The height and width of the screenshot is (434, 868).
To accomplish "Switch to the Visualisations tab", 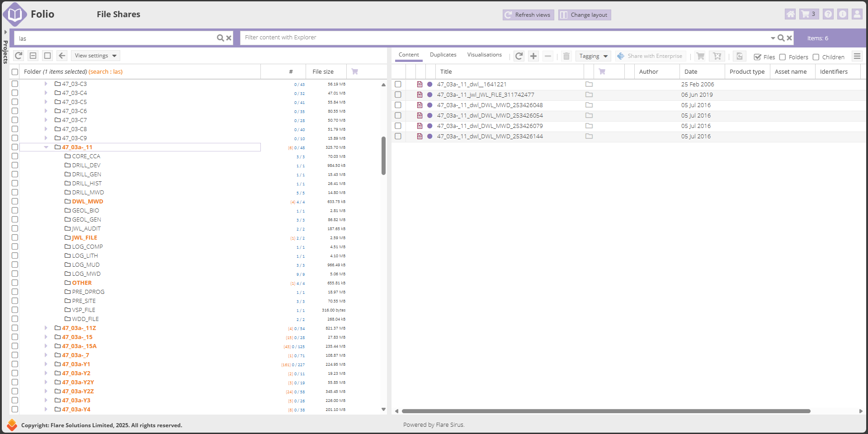I will pyautogui.click(x=484, y=55).
